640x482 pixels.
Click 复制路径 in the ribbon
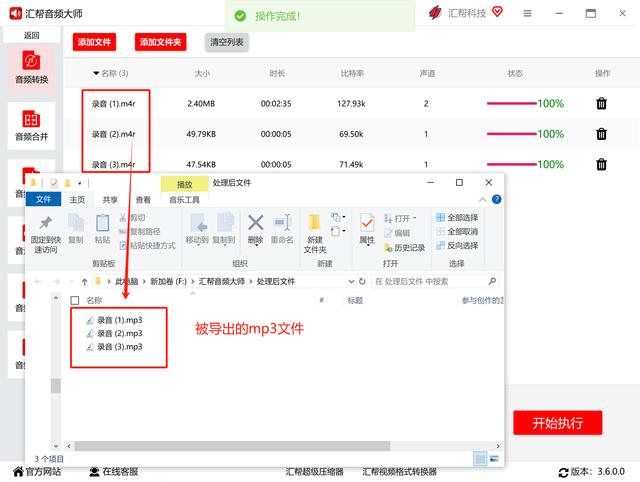pyautogui.click(x=140, y=232)
